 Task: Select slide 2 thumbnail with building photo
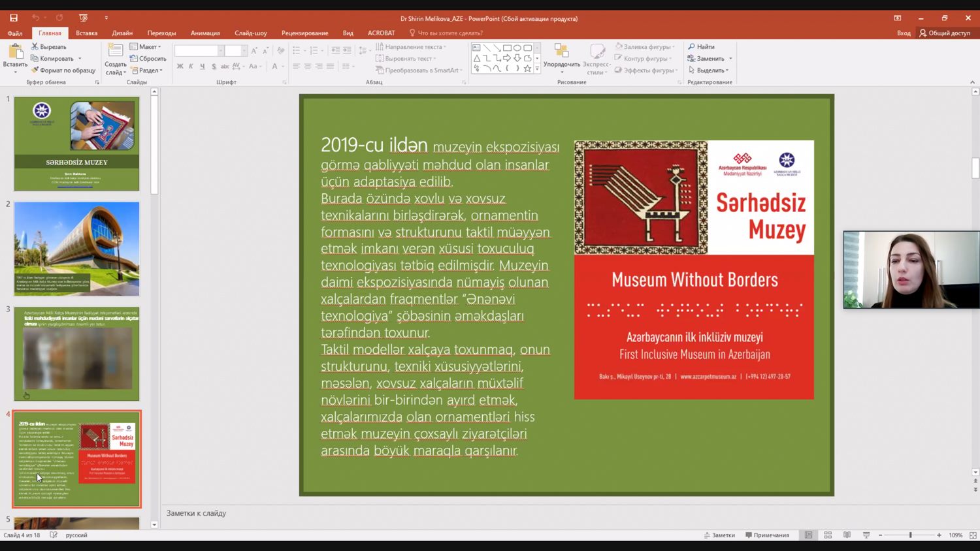click(x=77, y=249)
